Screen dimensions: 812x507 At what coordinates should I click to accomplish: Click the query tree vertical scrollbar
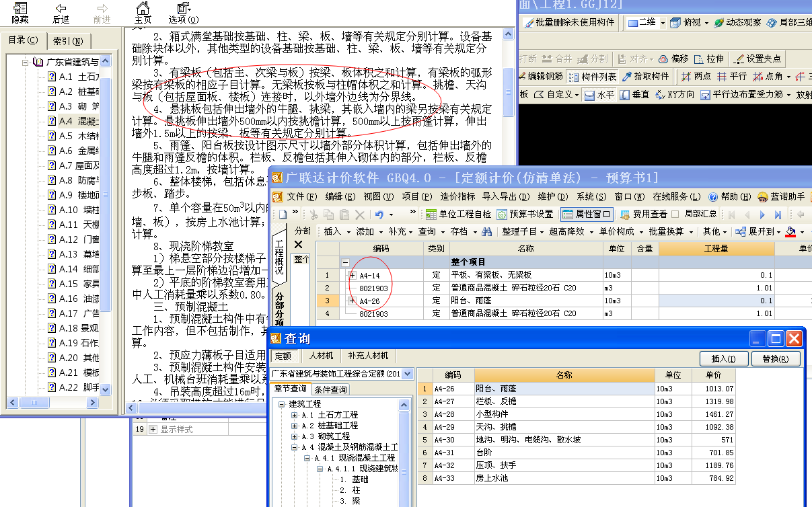point(404,453)
